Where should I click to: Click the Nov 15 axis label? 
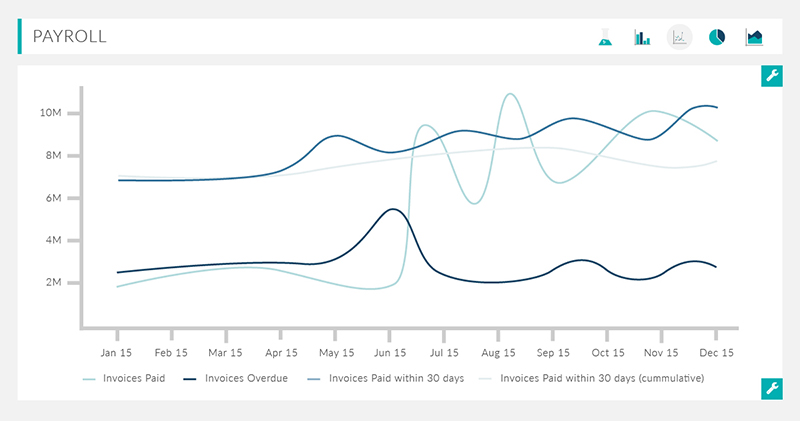click(x=661, y=353)
